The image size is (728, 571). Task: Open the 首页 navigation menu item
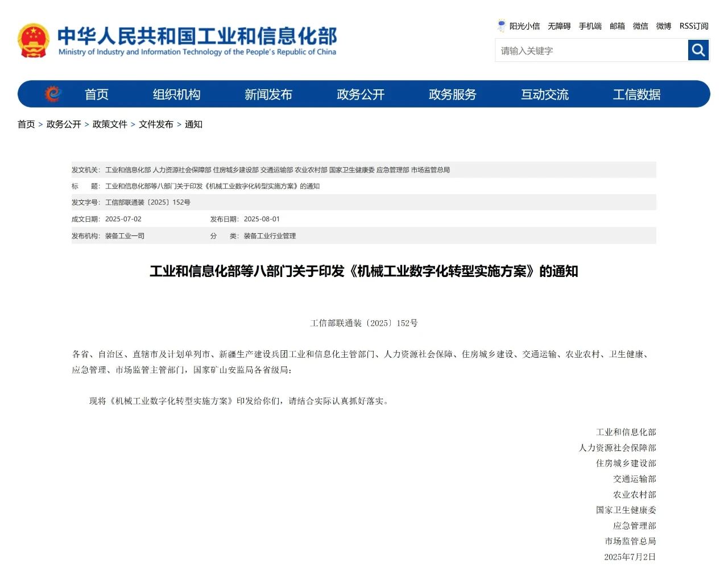[x=96, y=94]
